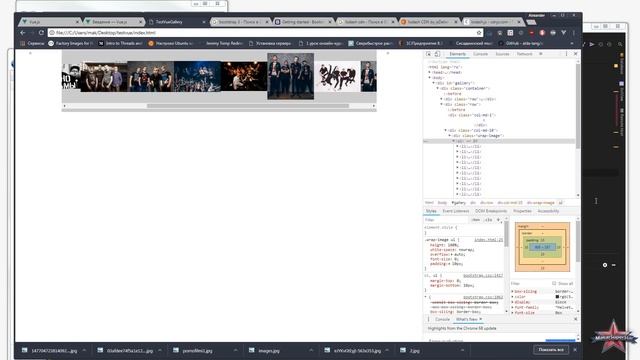640x360 pixels.
Task: Expand the box-sizing computed property
Action: coord(513,291)
